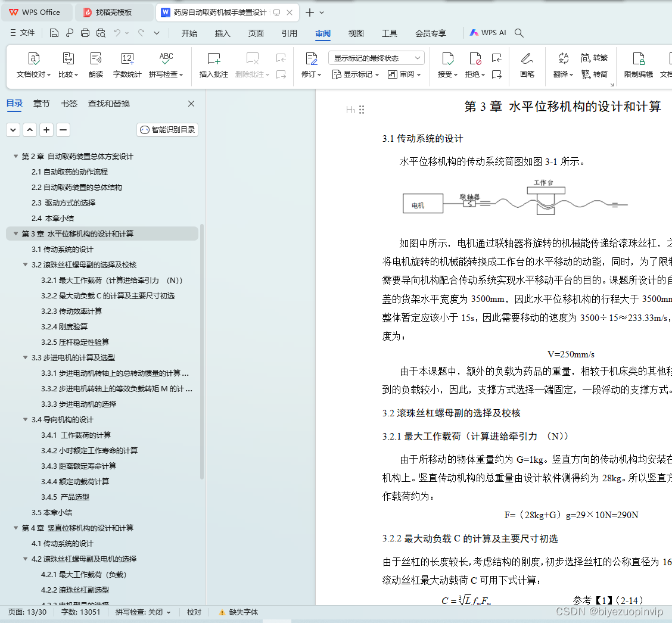Viewport: 672px width, 623px height.
Task: Open the 审阅 pane dropdown
Action: click(x=404, y=74)
